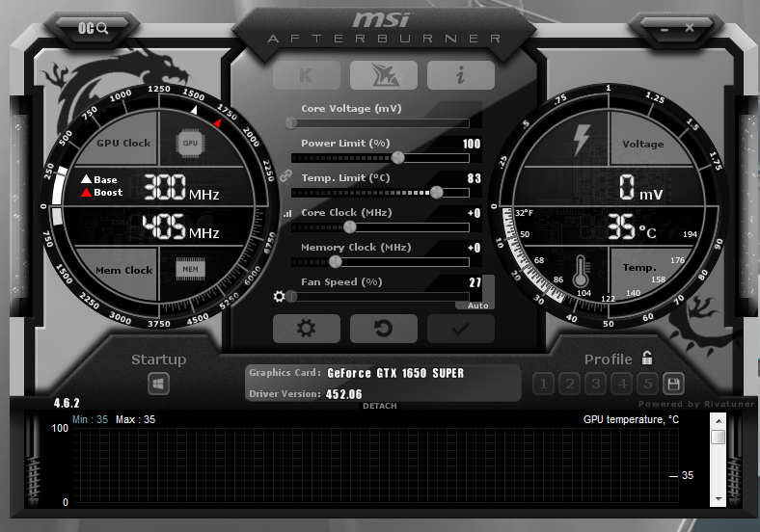
Task: Save profile with floppy disk icon
Action: pos(674,385)
